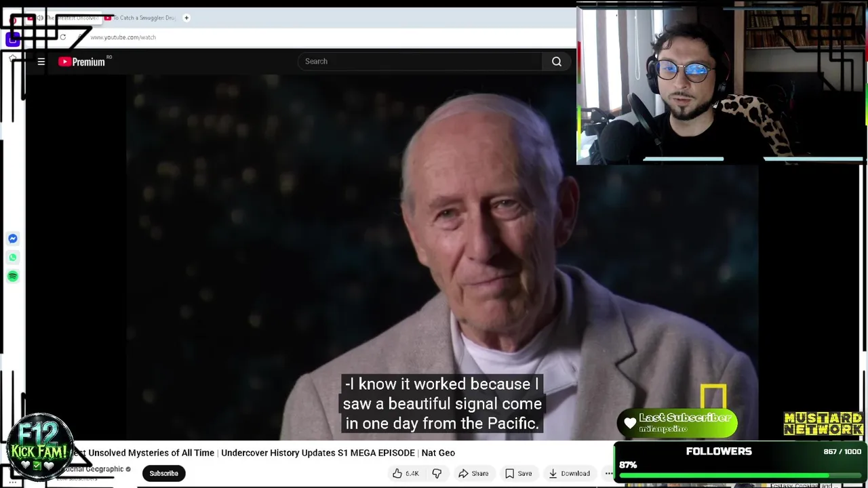Click the Mustard Network logo
Image resolution: width=868 pixels, height=488 pixels.
pos(823,424)
